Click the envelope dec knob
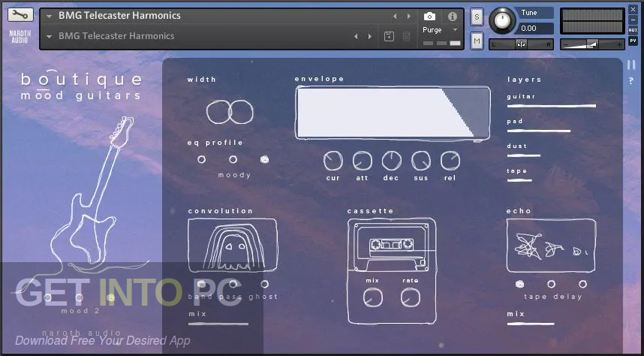Screen dimensions: 644x356 click(391, 161)
